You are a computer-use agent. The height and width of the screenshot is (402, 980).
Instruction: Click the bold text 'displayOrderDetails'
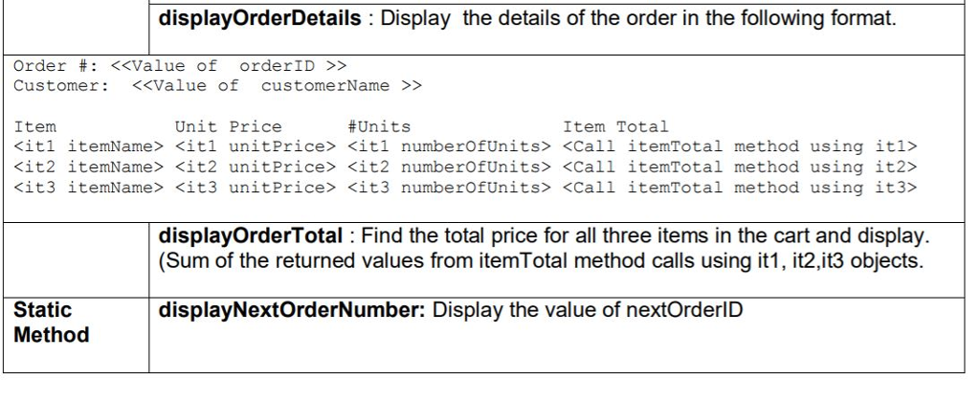click(x=260, y=19)
